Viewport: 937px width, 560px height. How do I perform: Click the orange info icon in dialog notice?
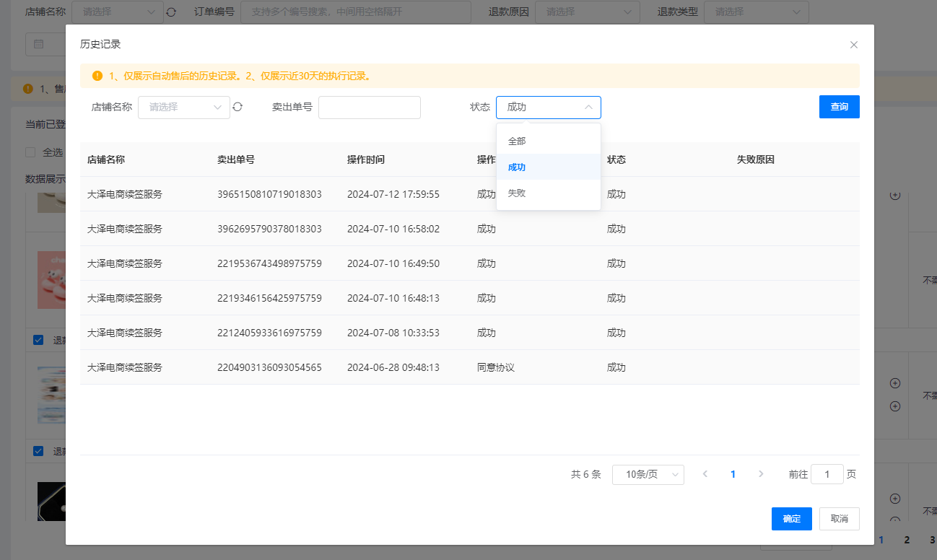pyautogui.click(x=97, y=76)
